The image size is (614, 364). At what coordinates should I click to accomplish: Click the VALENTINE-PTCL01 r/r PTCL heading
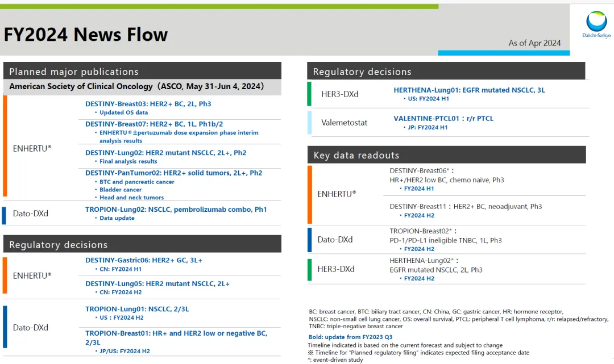[443, 119]
